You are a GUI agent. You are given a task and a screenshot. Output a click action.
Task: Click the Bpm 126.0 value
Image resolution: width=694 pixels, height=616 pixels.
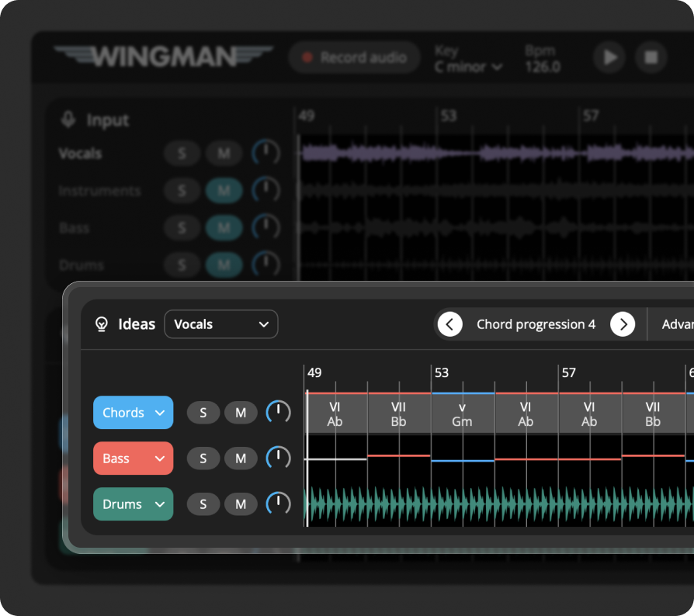click(543, 67)
